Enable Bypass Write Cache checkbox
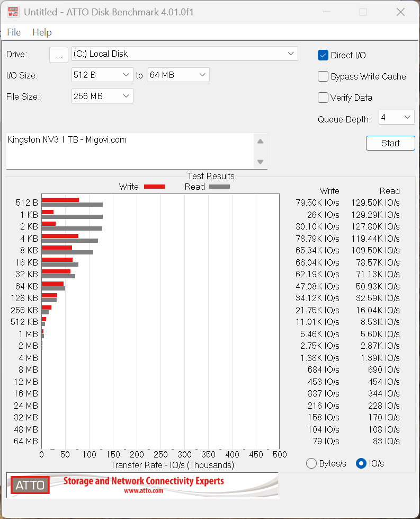This screenshot has height=519, width=420. click(x=323, y=76)
